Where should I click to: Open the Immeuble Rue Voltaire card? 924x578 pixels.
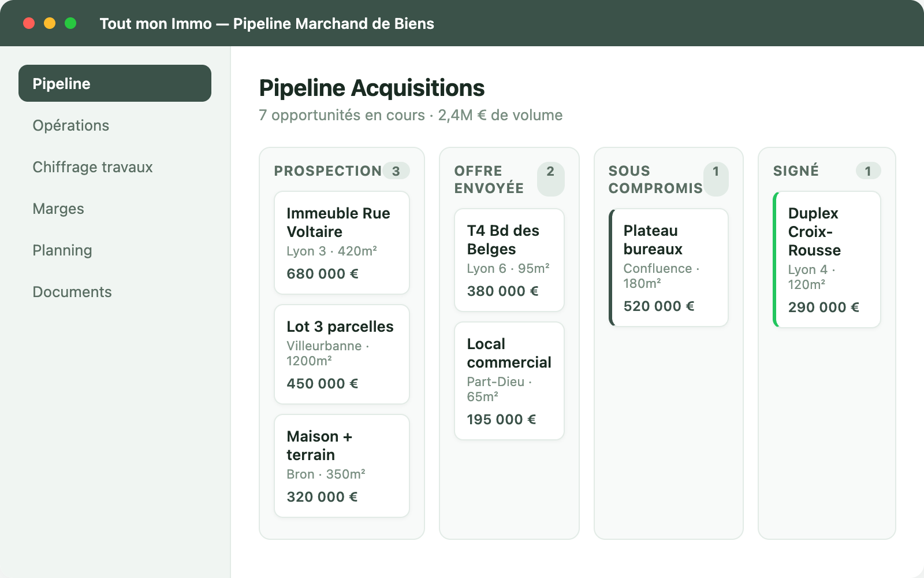point(342,243)
